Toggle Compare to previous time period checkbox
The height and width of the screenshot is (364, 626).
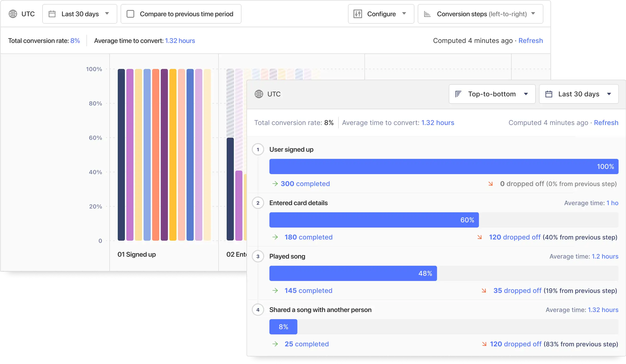tap(130, 14)
